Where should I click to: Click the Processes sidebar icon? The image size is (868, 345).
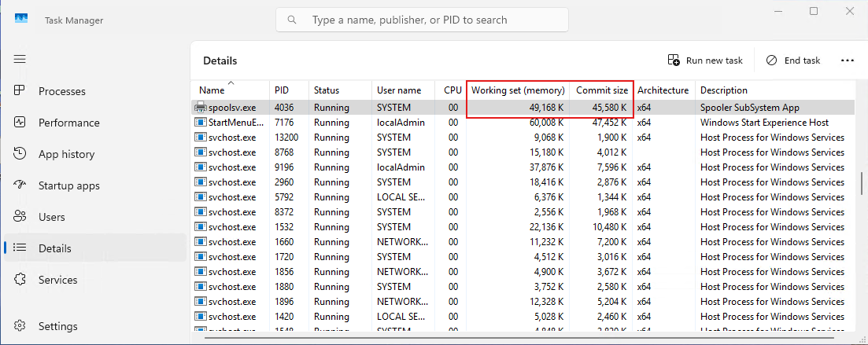pyautogui.click(x=20, y=90)
